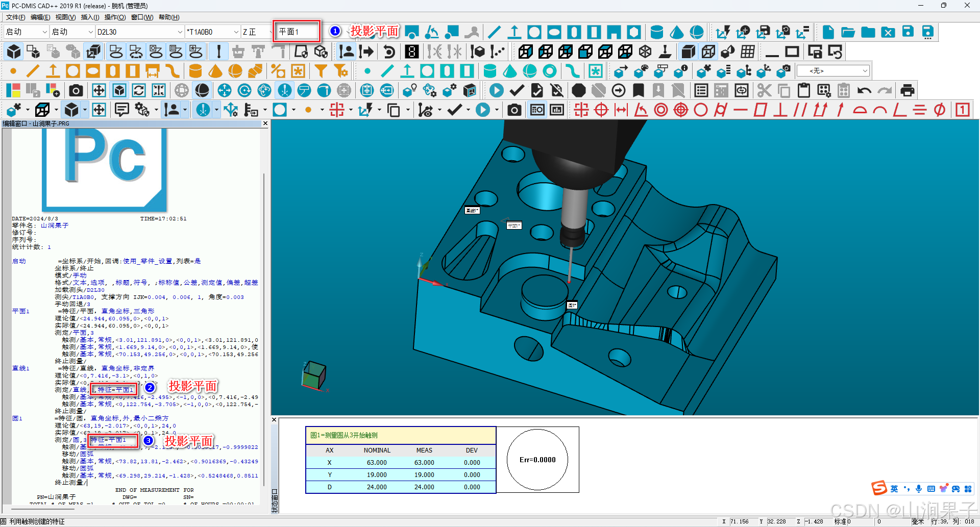
Task: Click the New file icon
Action: tap(828, 32)
